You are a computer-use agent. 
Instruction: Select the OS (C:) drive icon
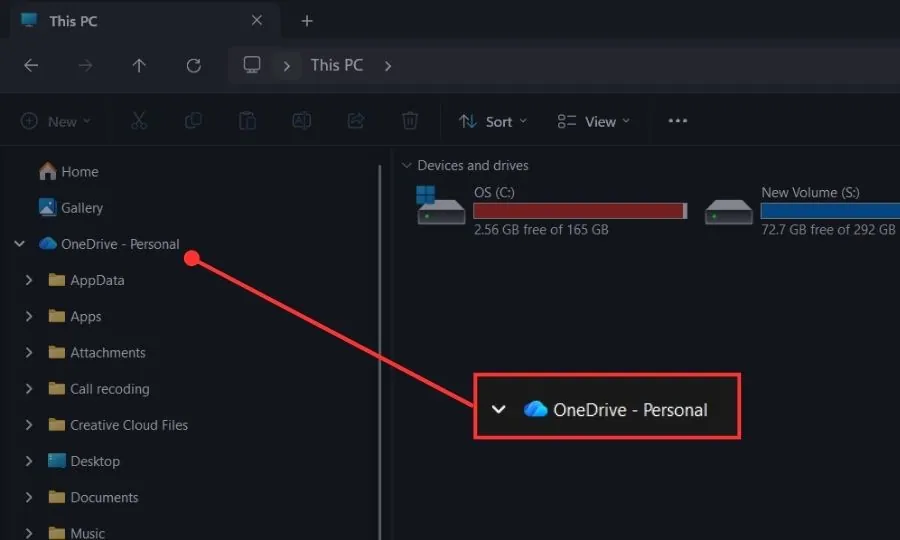[440, 205]
